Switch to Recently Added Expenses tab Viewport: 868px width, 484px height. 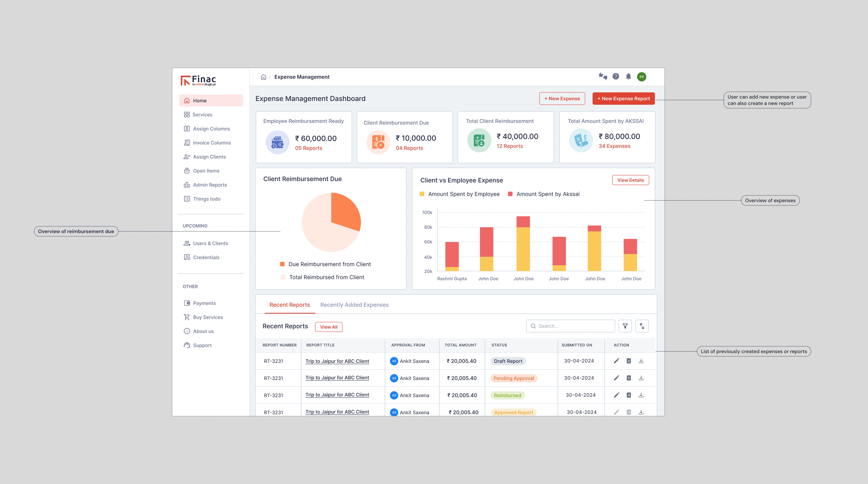[354, 305]
